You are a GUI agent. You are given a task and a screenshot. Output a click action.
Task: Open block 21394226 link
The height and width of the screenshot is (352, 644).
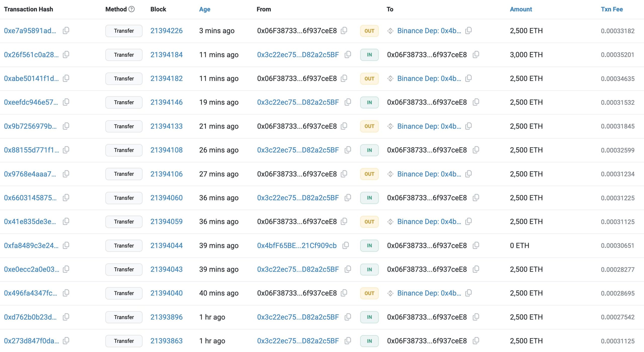(166, 31)
